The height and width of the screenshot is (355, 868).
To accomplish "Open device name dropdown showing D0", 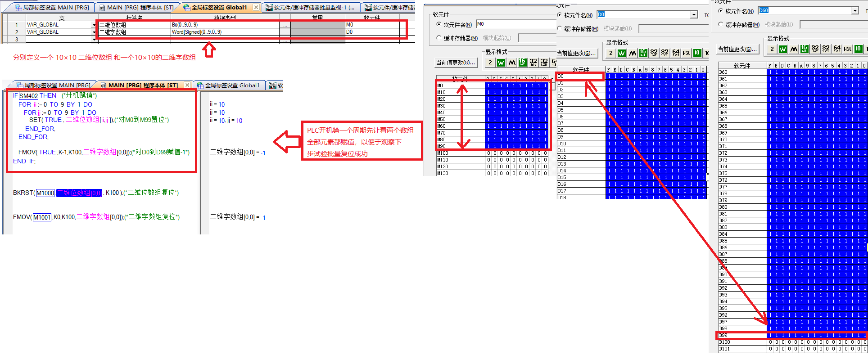I will point(694,15).
